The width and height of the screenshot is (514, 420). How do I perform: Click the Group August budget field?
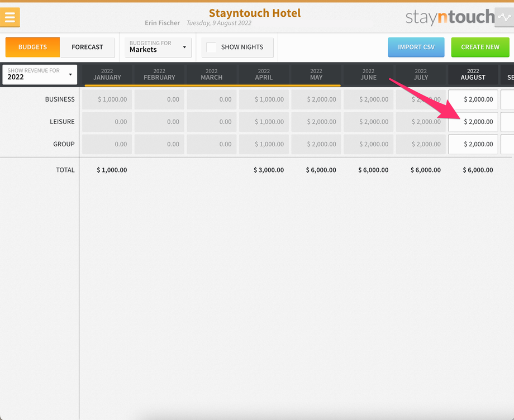point(473,144)
